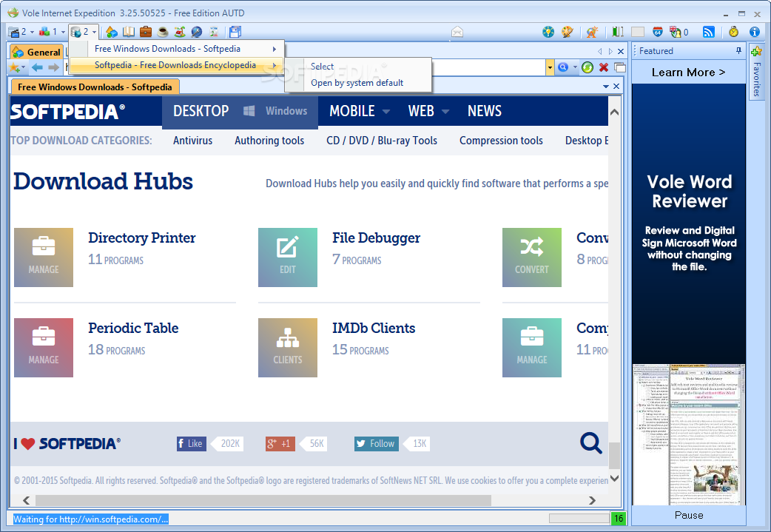Open the Authoring tools category

coord(269,141)
